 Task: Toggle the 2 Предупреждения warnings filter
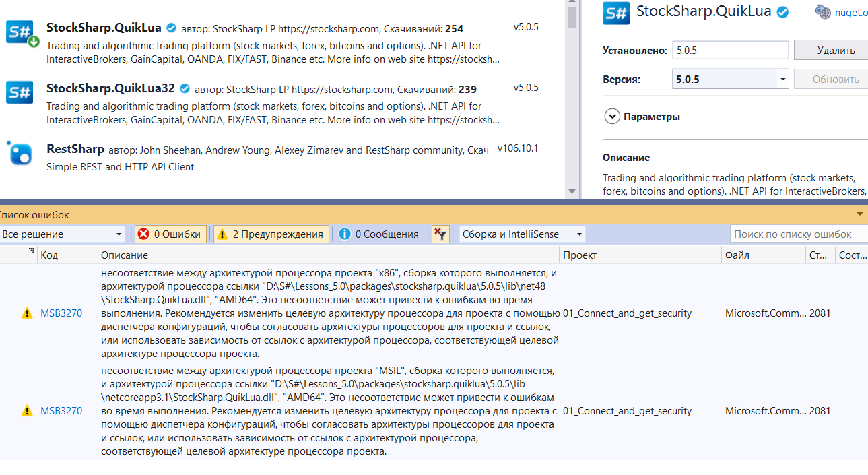point(271,234)
